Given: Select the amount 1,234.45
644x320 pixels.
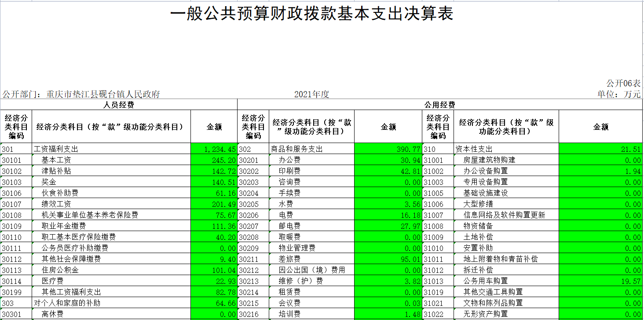Looking at the screenshot, I should click(214, 149).
